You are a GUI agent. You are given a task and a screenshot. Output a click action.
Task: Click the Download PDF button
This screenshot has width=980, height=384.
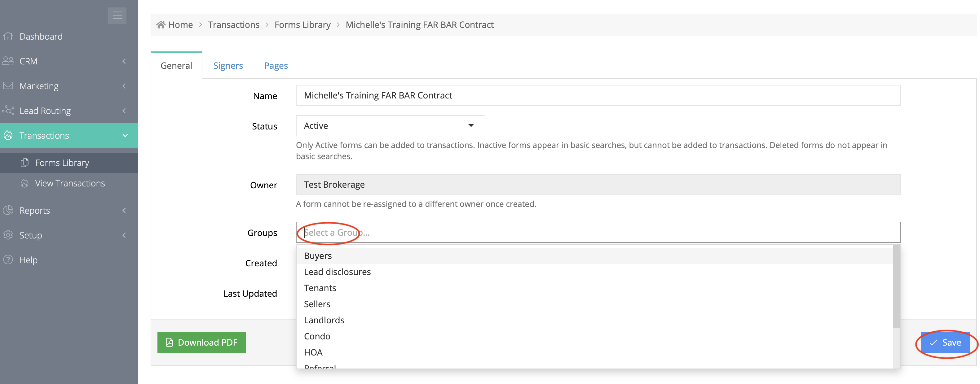(202, 343)
